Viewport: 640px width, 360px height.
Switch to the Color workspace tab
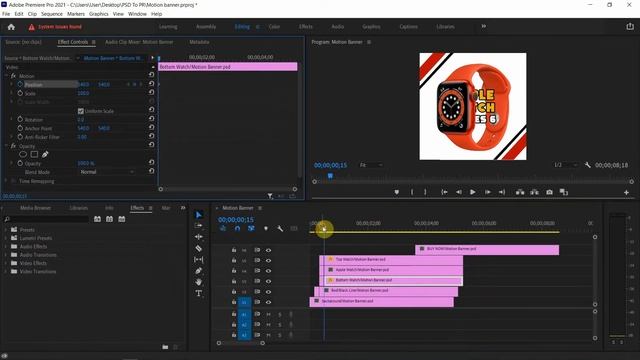click(x=274, y=27)
